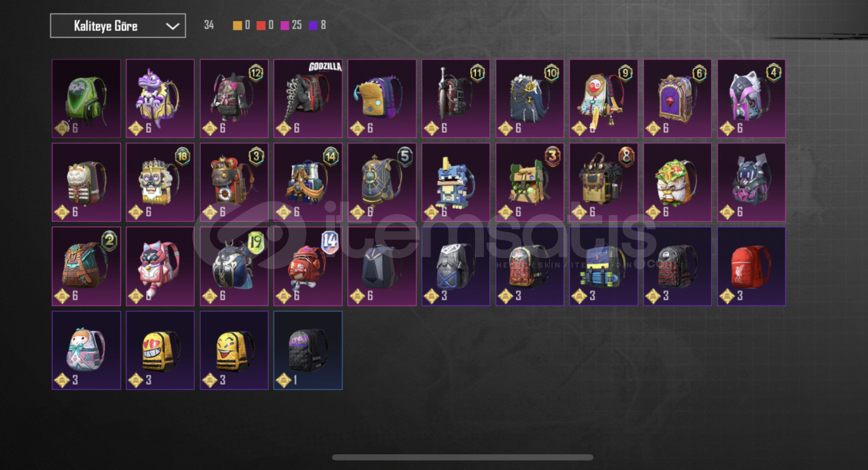Choose the purple dragon backpack
Viewport: 868px width, 470px height.
(x=160, y=99)
